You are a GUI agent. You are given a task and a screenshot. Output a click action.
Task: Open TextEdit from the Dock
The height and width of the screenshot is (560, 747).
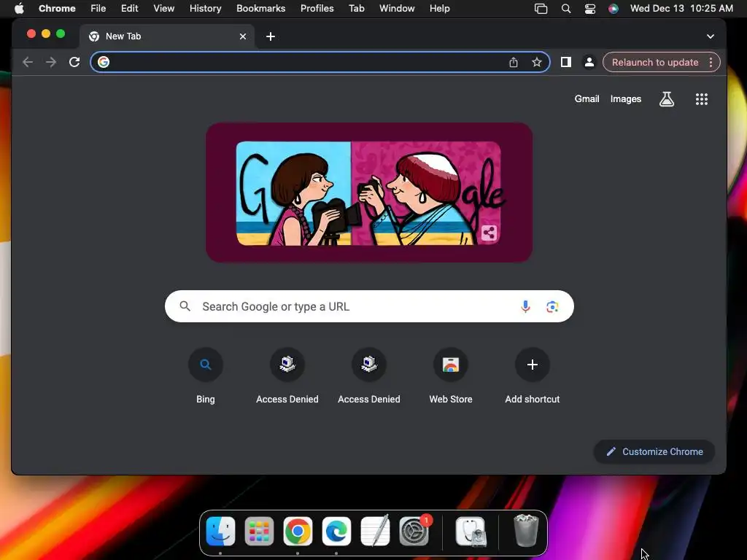click(x=375, y=531)
